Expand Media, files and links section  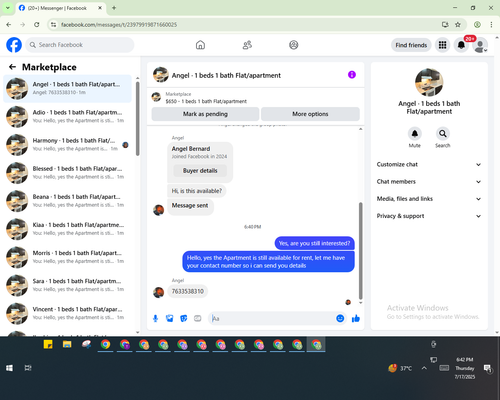(x=429, y=199)
